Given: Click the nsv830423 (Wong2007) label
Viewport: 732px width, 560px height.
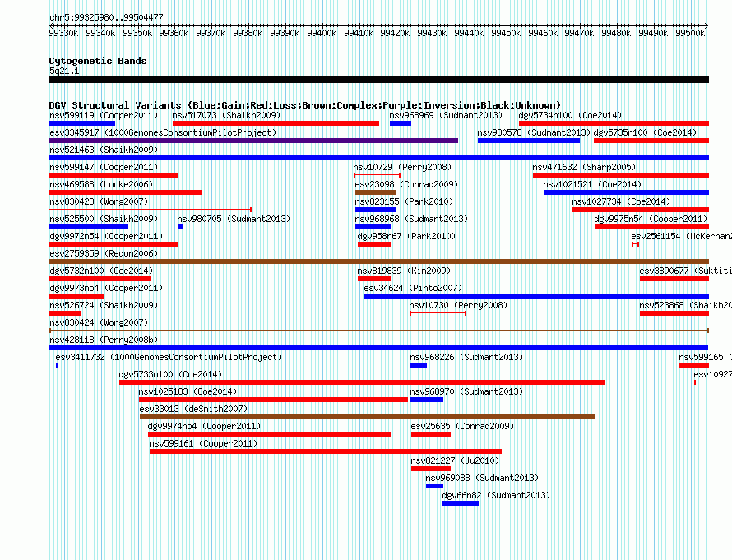Looking at the screenshot, I should [99, 201].
